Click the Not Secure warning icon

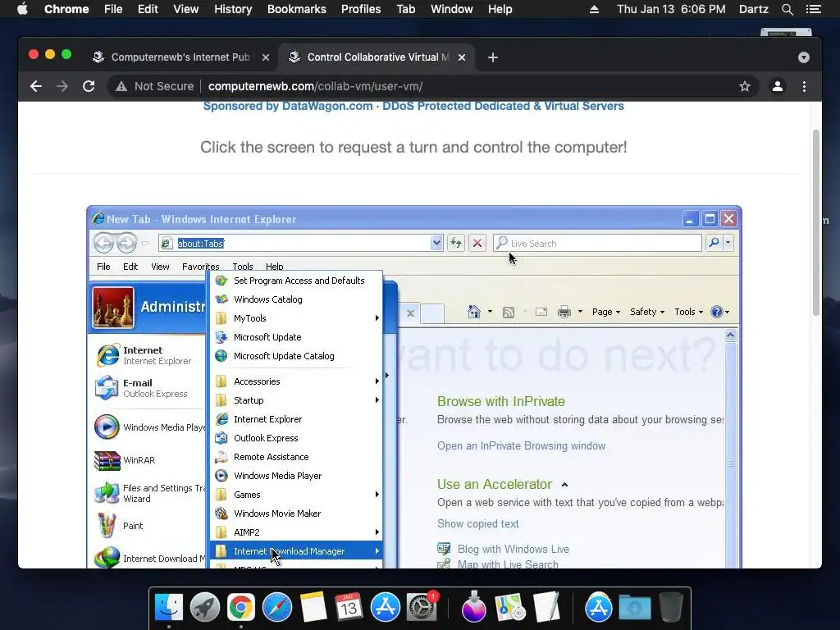tap(121, 86)
